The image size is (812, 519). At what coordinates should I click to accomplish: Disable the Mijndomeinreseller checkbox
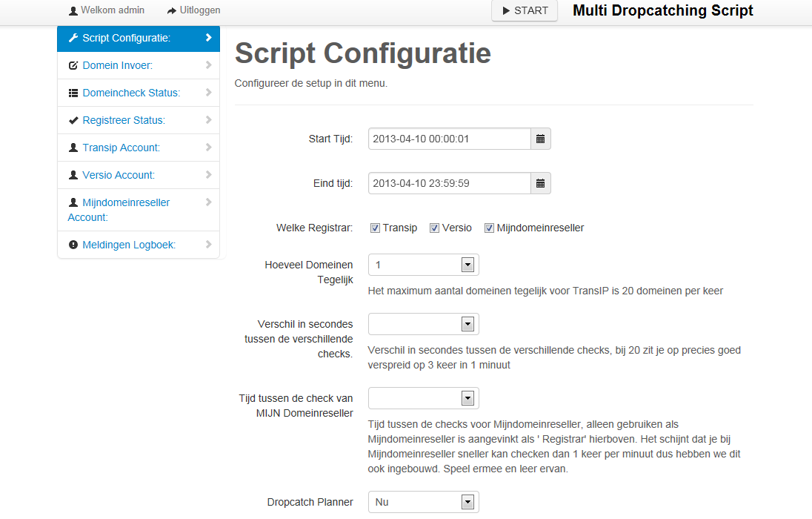point(490,228)
